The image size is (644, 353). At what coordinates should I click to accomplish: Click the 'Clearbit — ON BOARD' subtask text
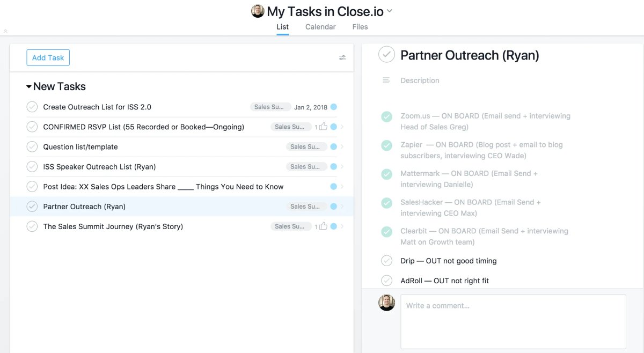click(x=484, y=237)
